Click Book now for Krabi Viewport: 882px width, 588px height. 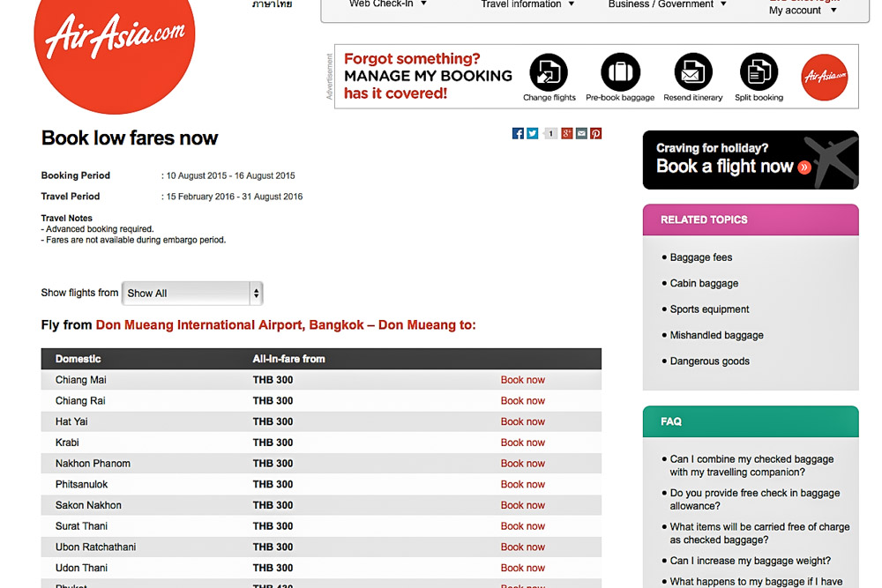click(523, 443)
